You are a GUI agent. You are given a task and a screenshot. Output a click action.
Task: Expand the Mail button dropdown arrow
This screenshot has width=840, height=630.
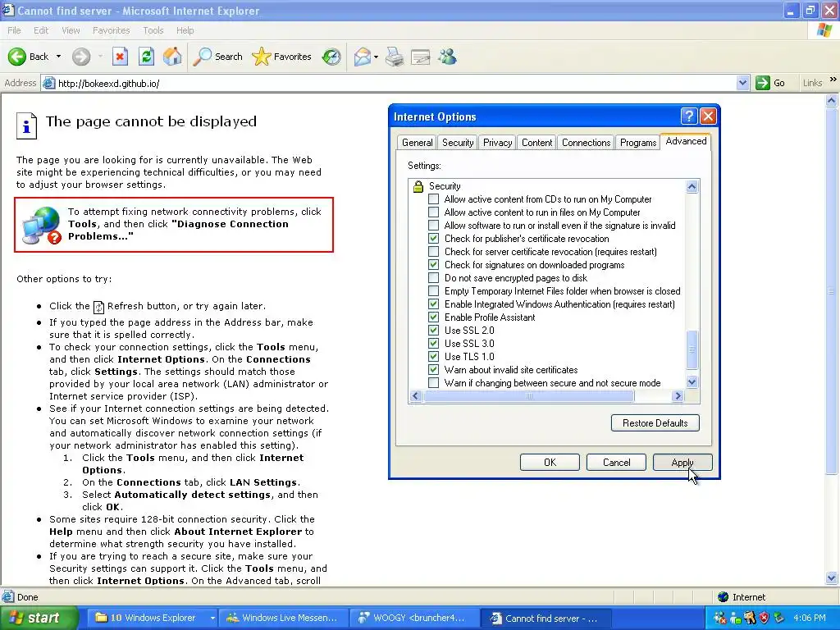click(376, 57)
